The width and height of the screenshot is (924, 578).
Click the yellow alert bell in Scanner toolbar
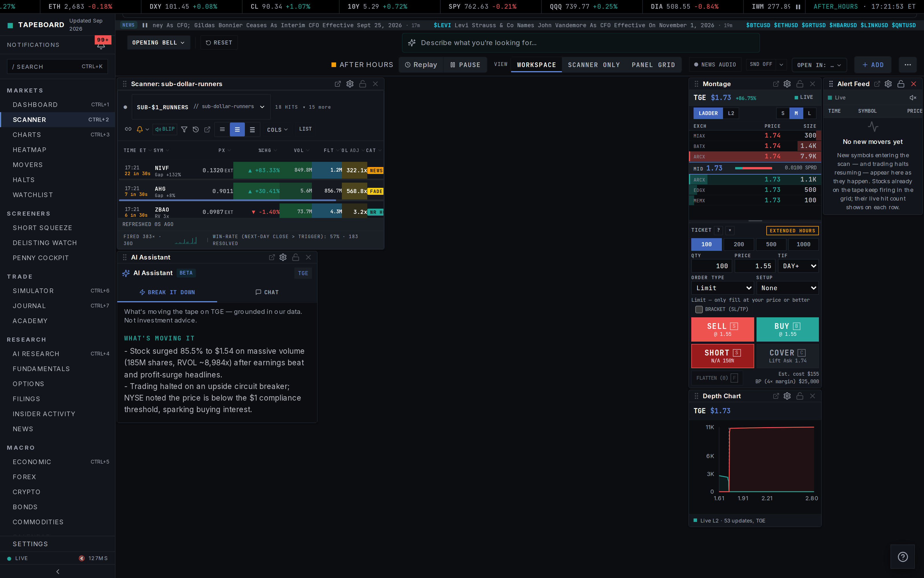tap(140, 129)
